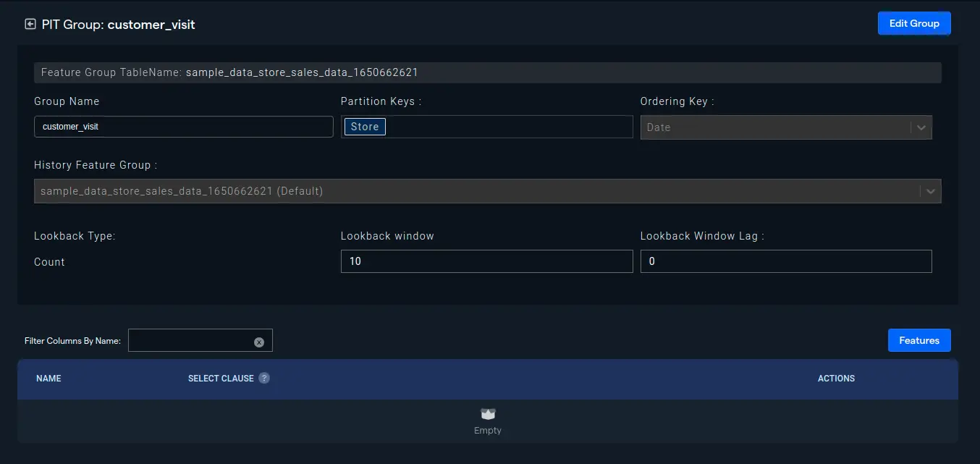Click the Ordering Key chevron icon
This screenshot has width=980, height=464.
(x=922, y=127)
